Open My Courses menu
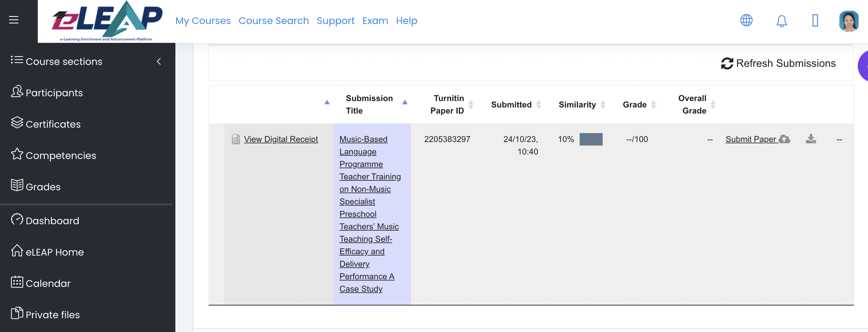The width and height of the screenshot is (868, 332). pos(203,21)
